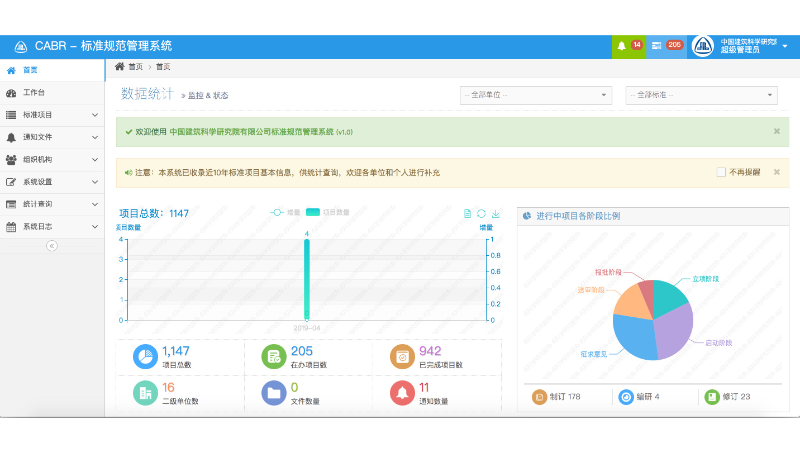Image resolution: width=800 pixels, height=453 pixels.
Task: Click the blue 征求意见 pie slice
Action: tap(632, 337)
